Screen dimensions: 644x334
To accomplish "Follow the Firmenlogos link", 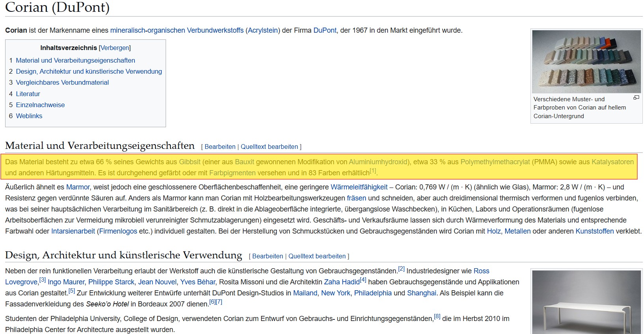I will pyautogui.click(x=118, y=231).
